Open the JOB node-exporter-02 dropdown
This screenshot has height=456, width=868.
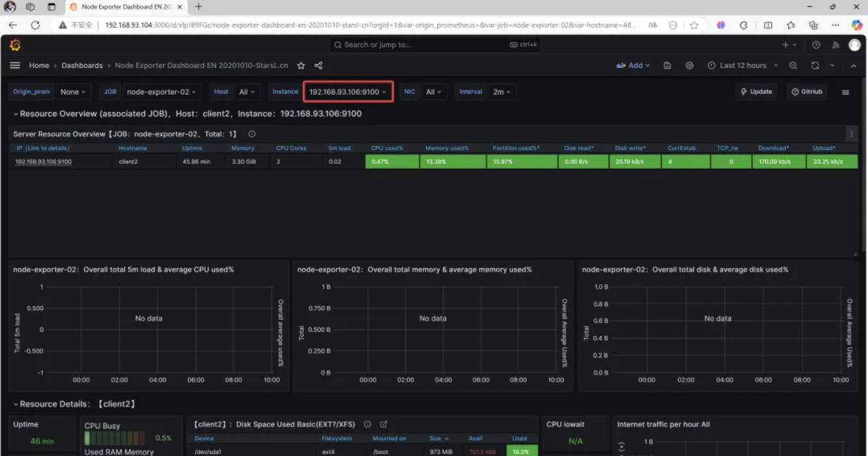161,92
